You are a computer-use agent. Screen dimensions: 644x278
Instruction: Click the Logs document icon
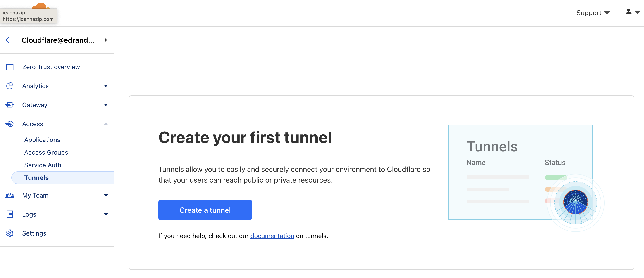tap(10, 214)
